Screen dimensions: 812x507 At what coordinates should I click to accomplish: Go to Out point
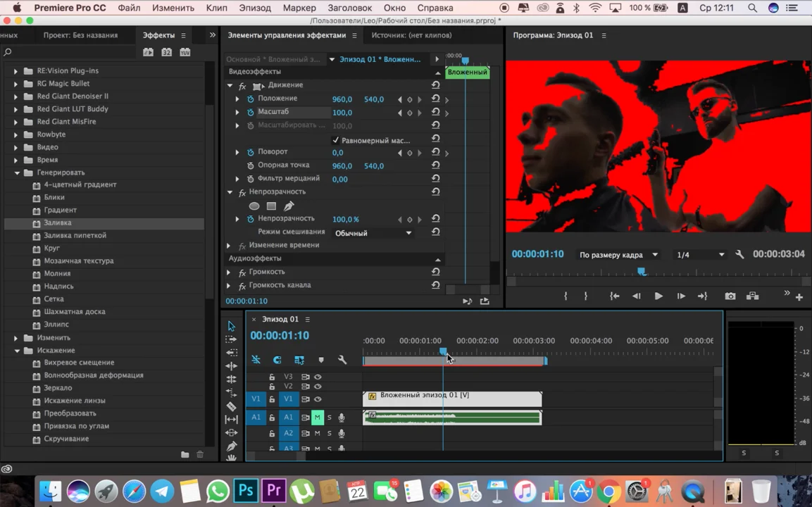tap(703, 296)
